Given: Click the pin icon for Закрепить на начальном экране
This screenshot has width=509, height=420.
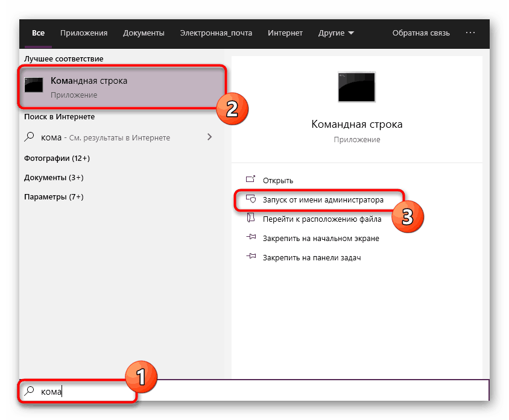Looking at the screenshot, I should (251, 237).
